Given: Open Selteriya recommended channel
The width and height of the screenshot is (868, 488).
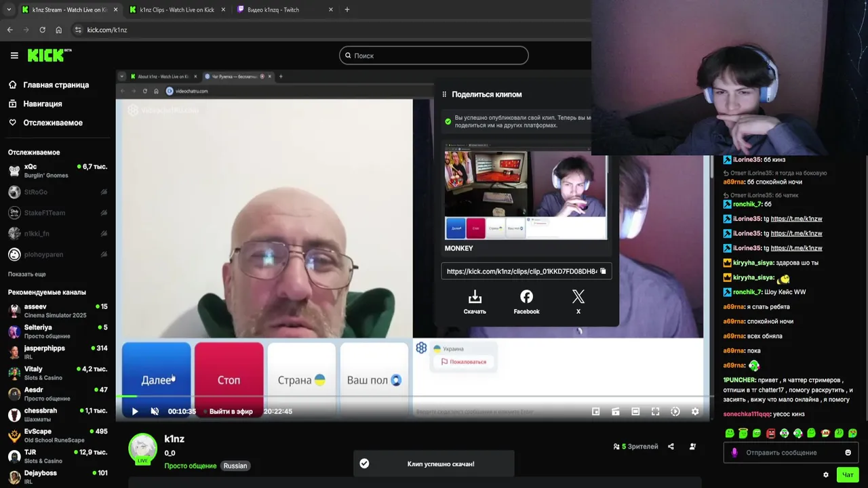Looking at the screenshot, I should (58, 332).
